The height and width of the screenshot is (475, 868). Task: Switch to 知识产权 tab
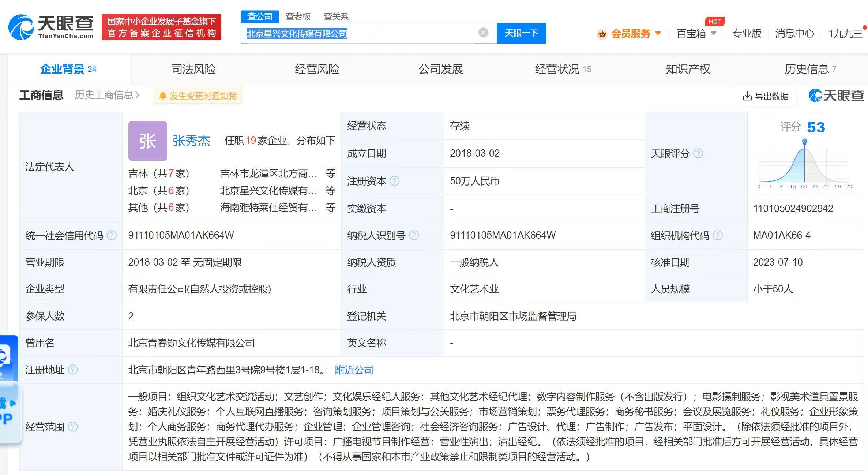click(688, 69)
